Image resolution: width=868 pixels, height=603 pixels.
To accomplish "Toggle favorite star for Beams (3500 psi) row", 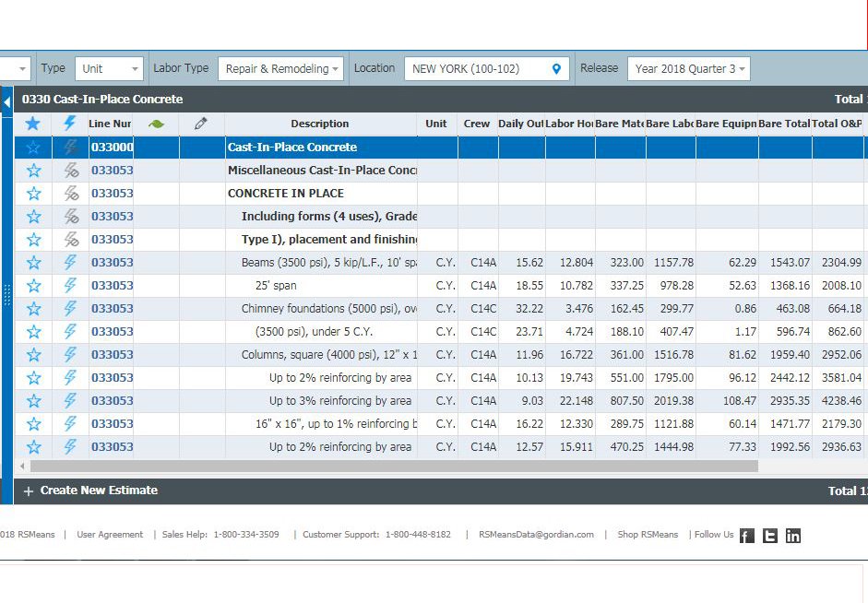I will pos(34,263).
